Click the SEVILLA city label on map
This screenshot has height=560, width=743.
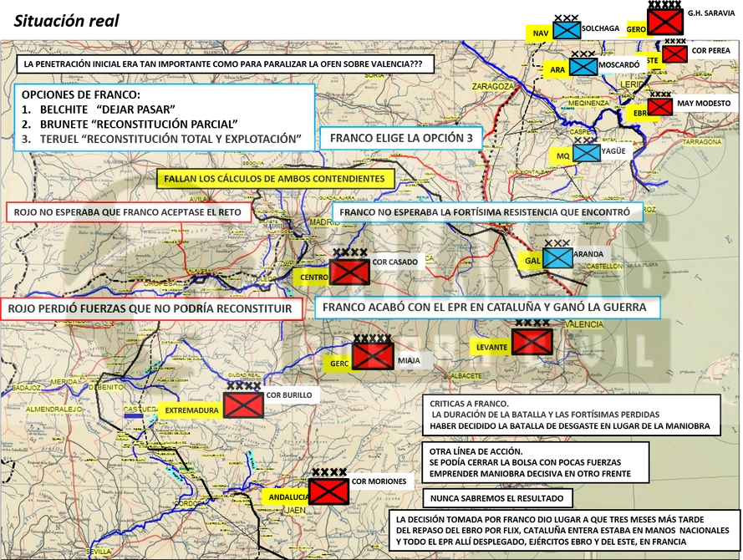click(99, 552)
